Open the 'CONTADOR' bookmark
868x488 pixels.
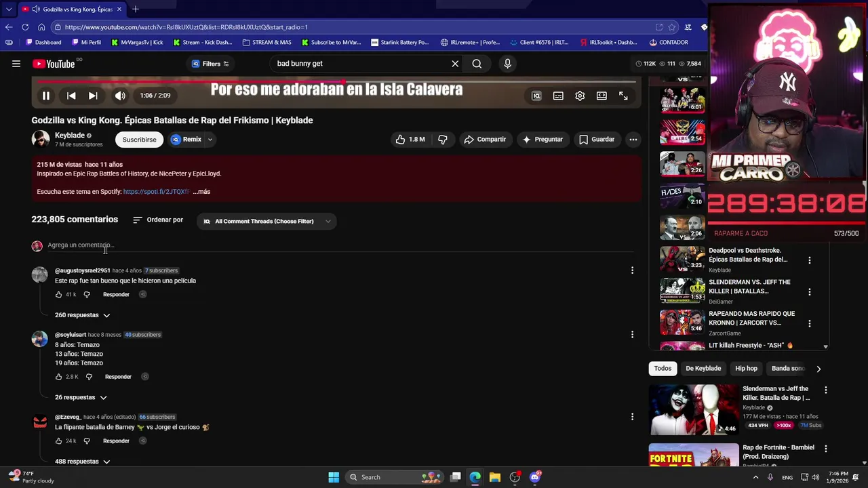[x=669, y=42]
